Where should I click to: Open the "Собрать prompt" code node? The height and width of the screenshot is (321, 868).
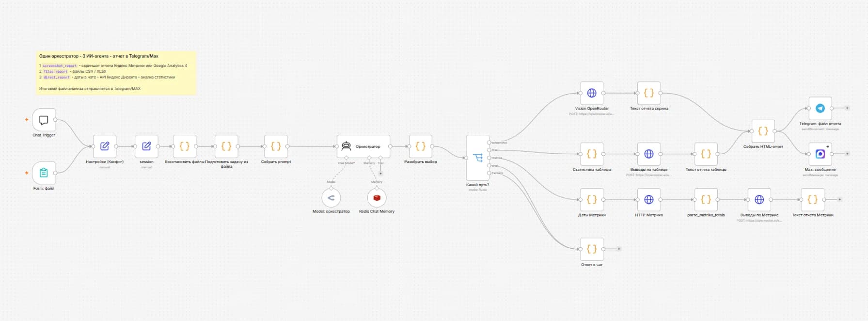coord(276,146)
